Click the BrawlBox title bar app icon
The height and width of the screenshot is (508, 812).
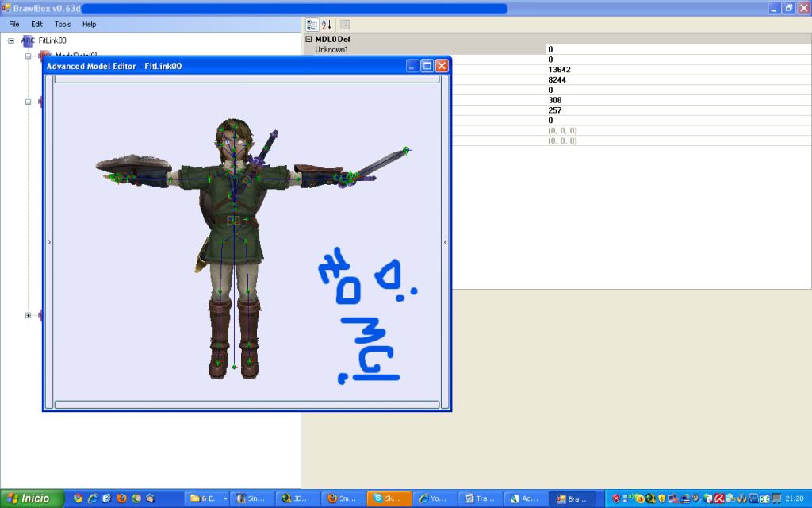point(6,8)
